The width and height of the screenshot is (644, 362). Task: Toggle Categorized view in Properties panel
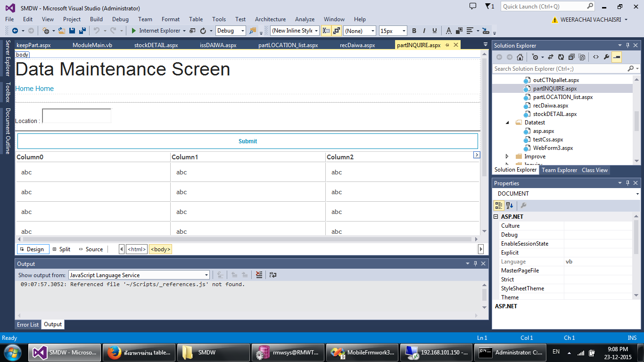[499, 206]
